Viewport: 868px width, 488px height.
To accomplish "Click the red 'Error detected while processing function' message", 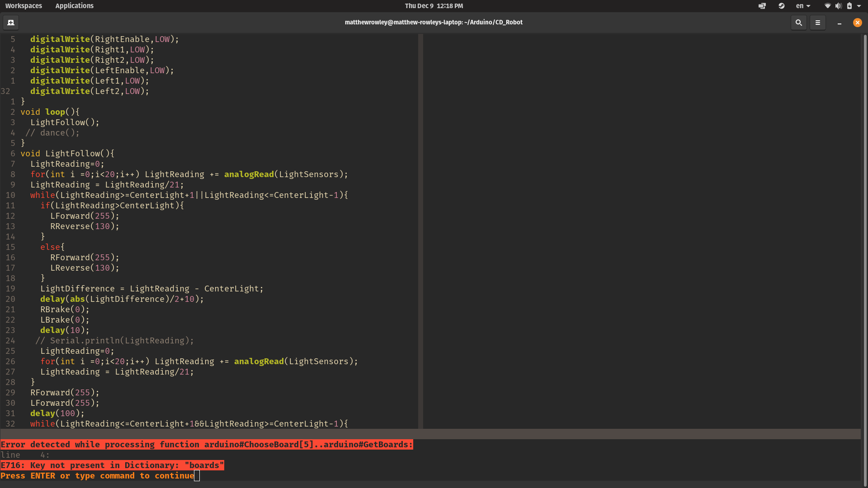I will (x=207, y=445).
